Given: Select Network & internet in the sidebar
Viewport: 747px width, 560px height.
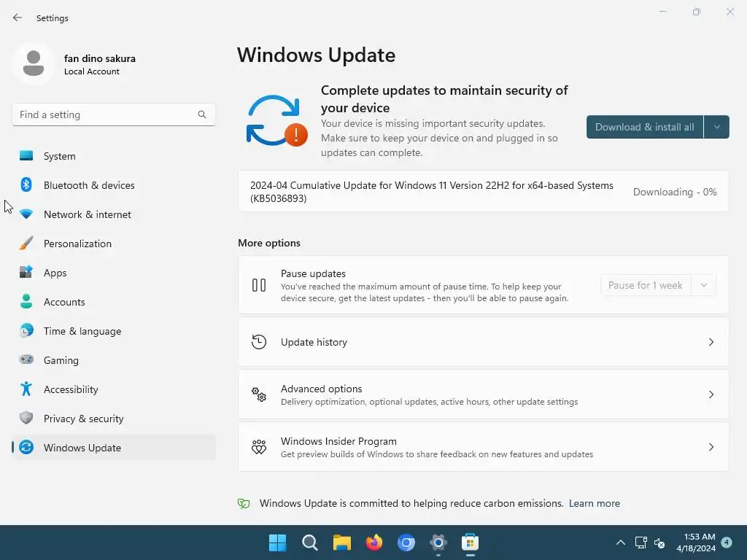Looking at the screenshot, I should click(114, 214).
